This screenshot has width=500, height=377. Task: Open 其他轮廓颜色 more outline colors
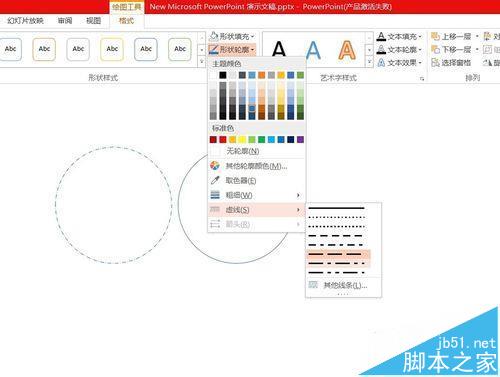click(x=257, y=166)
